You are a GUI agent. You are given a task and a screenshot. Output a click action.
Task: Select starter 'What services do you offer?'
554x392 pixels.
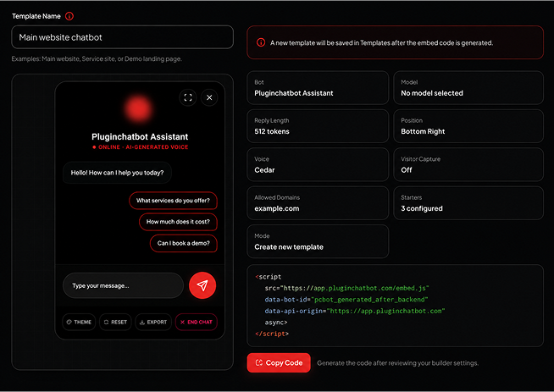(x=173, y=201)
